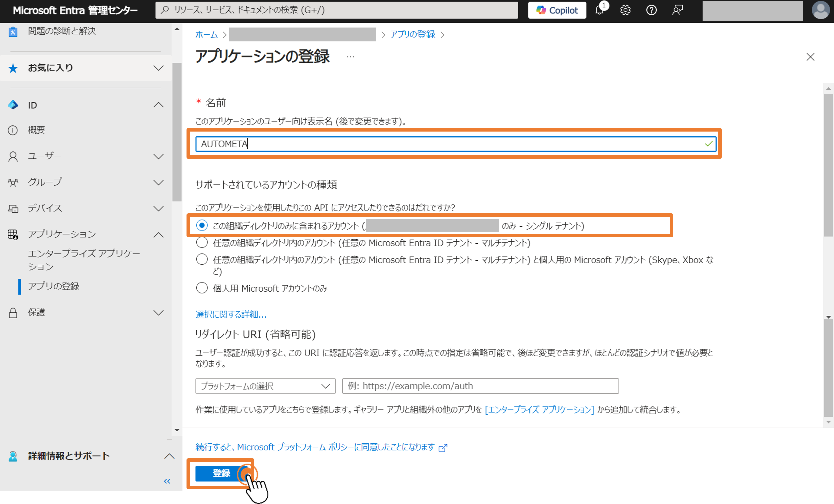The height and width of the screenshot is (504, 834).
Task: Select single tenant account radio option
Action: 202,225
